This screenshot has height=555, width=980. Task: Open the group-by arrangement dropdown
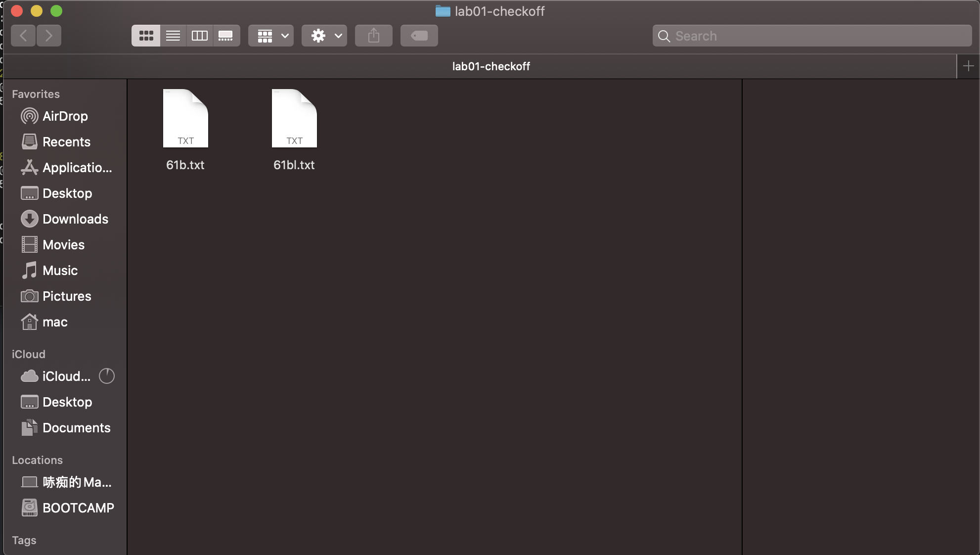point(271,36)
